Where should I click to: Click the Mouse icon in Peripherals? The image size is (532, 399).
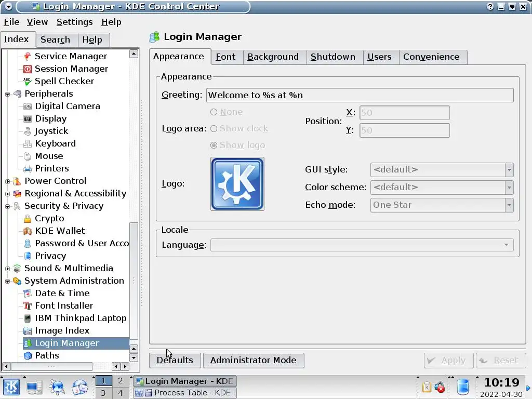pos(28,156)
